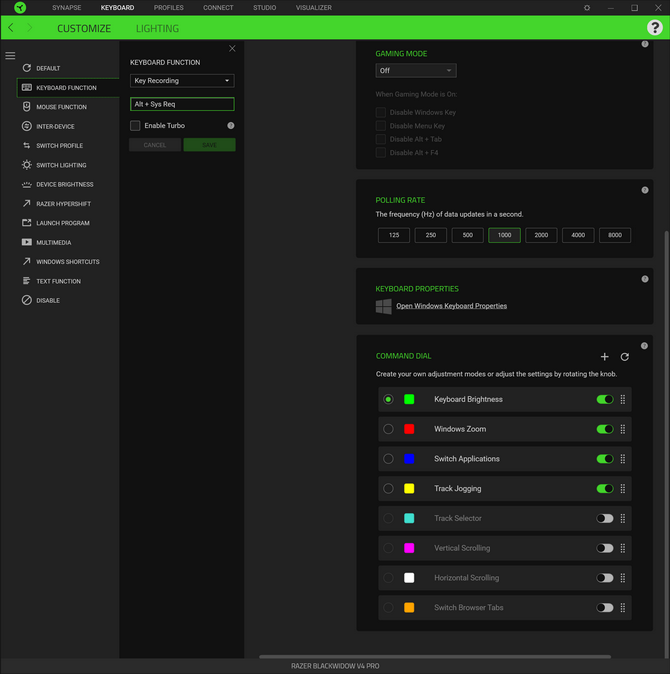Screen dimensions: 670x674
Task: Click the Disable circle-slash icon
Action: (27, 300)
